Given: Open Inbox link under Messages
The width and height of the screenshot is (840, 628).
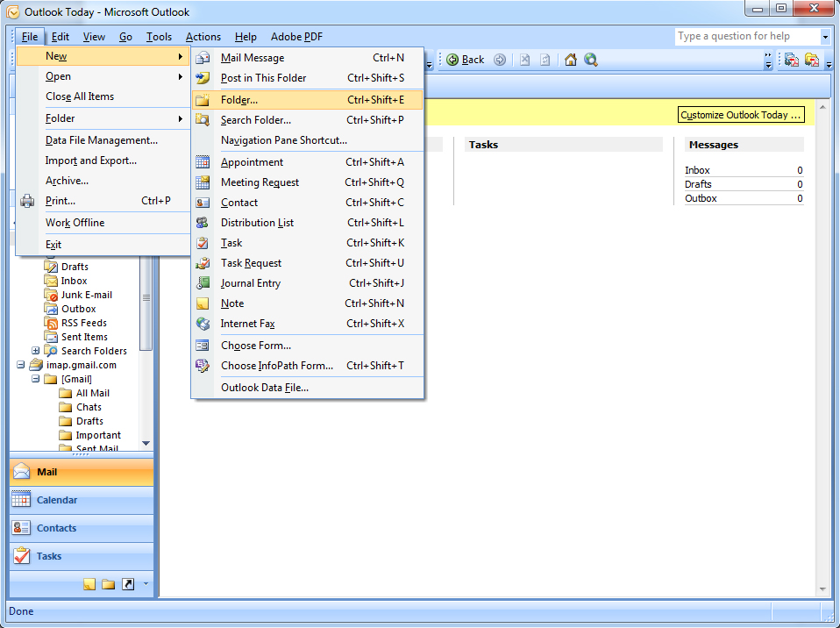Looking at the screenshot, I should [x=697, y=170].
